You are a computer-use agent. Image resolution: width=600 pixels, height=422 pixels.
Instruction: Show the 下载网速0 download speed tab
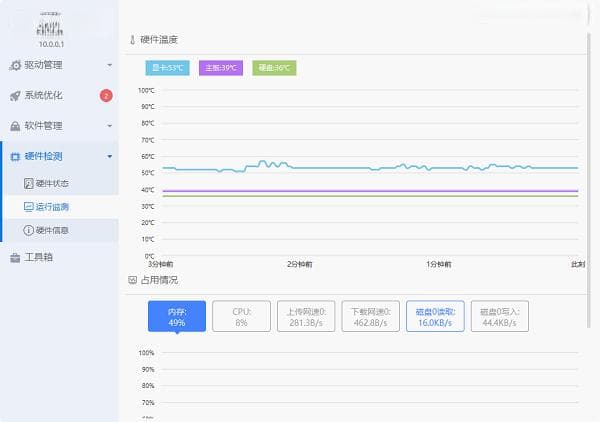[x=370, y=316]
